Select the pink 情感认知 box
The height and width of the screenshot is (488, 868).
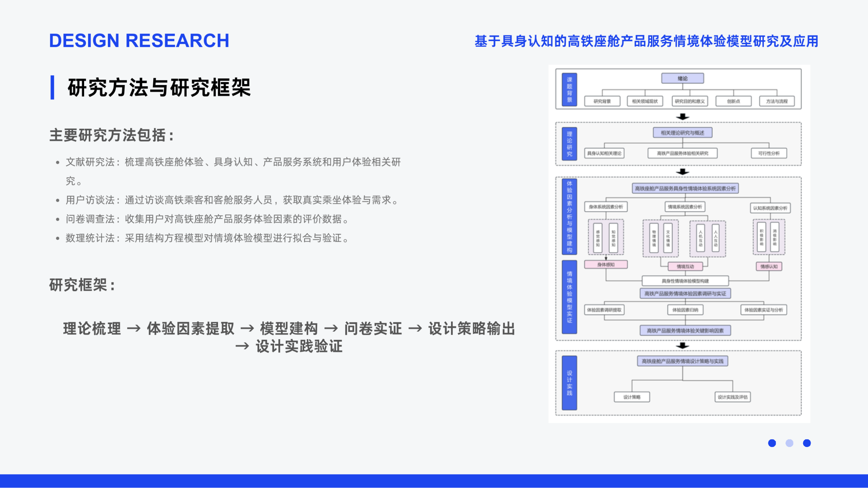click(769, 266)
